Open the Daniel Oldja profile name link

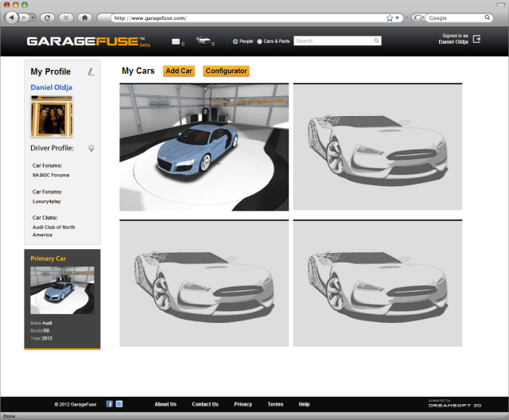[x=51, y=87]
